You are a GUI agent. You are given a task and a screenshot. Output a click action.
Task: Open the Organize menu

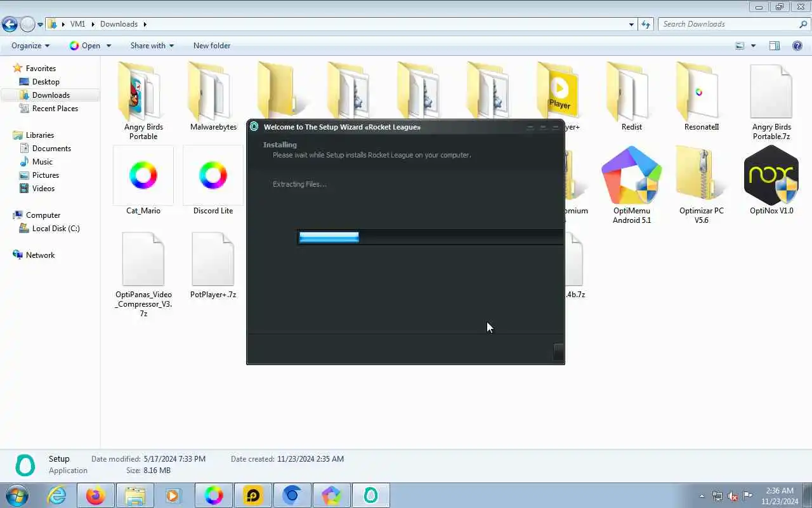30,46
